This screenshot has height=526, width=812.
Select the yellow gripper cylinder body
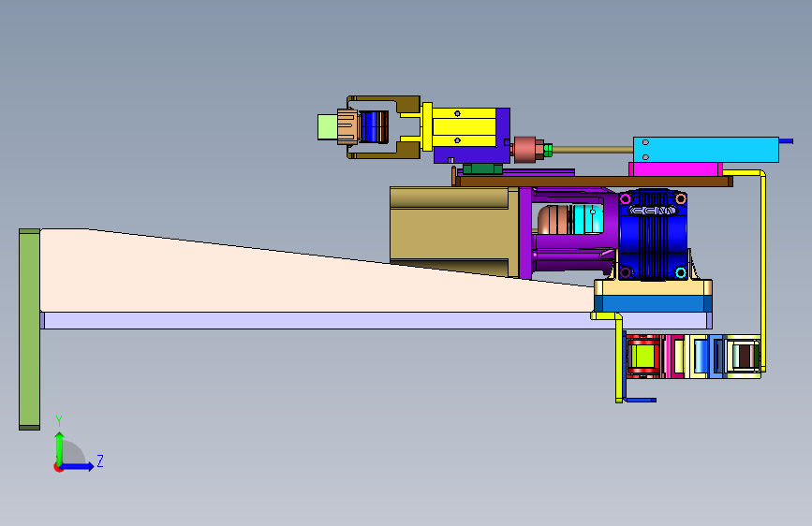pyautogui.click(x=464, y=127)
